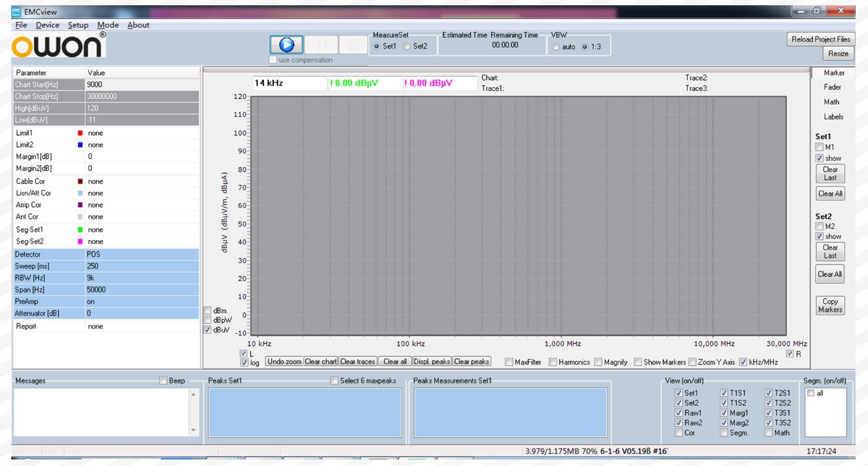Click the EMCview app icon in title bar

16,11
